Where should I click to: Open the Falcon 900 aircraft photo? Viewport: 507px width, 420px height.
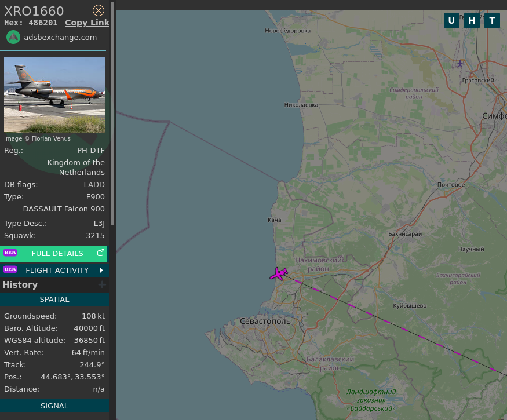54,95
